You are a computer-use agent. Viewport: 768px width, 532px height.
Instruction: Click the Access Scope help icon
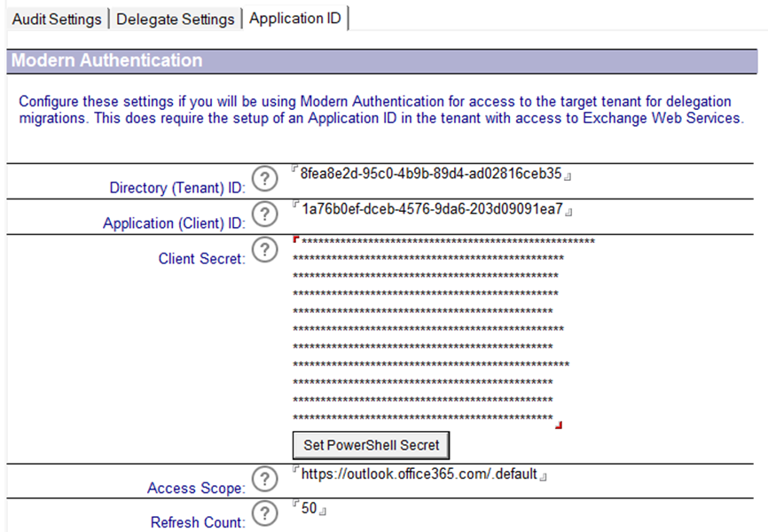pyautogui.click(x=262, y=479)
